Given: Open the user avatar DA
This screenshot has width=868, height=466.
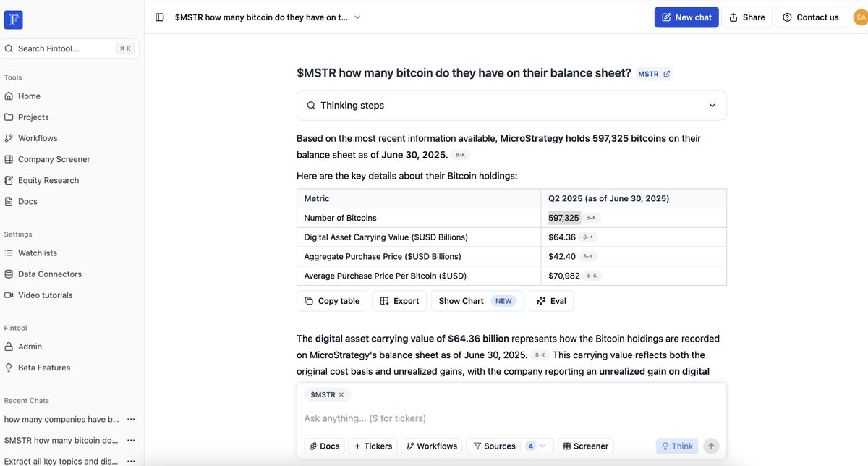Looking at the screenshot, I should pos(860,17).
